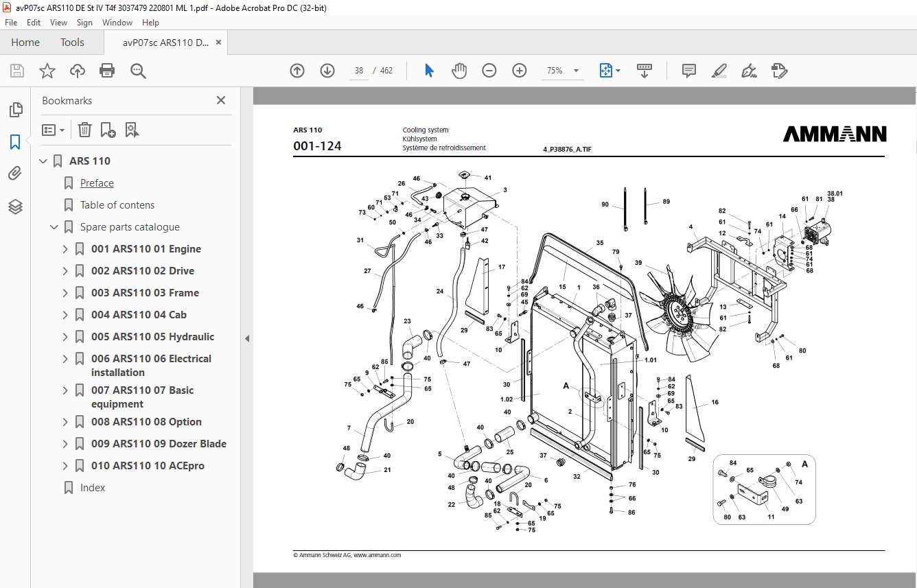Open the Help menu
Viewport: 917px width, 588px height.
[x=150, y=23]
